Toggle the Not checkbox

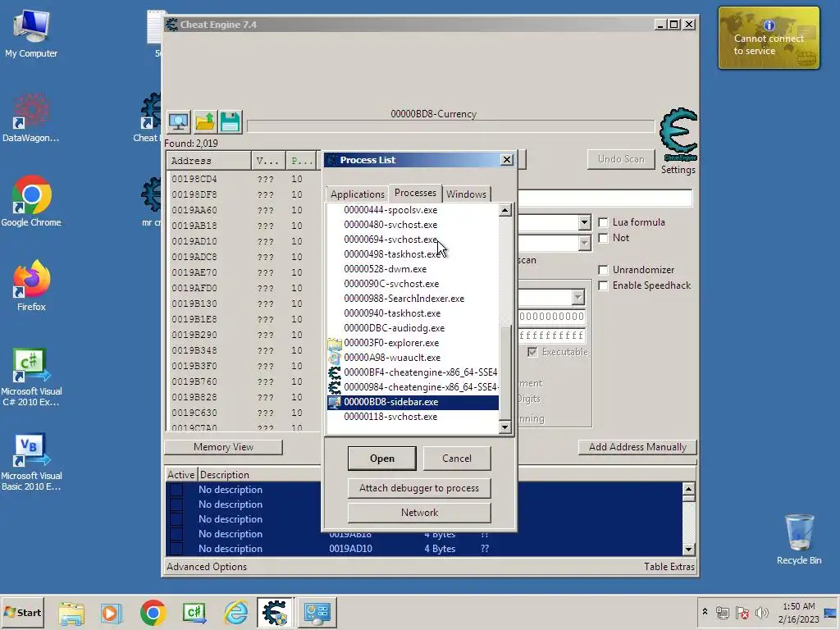click(x=603, y=238)
